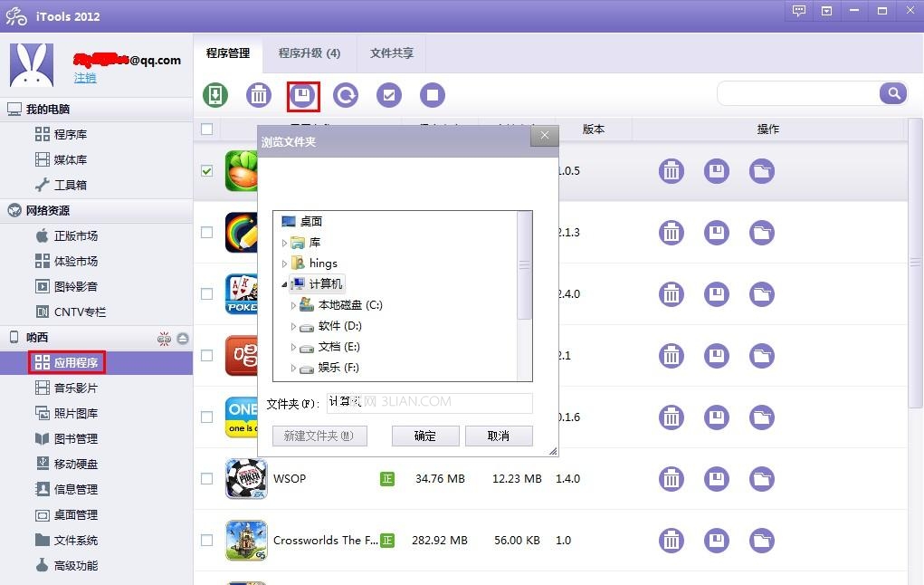
Task: Enable the select-all checkbox in the list header
Action: click(206, 129)
